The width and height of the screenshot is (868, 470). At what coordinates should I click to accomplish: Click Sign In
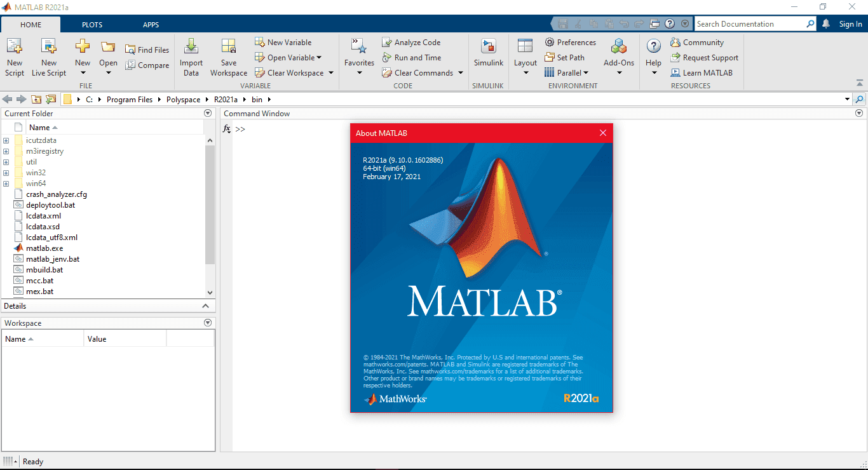click(850, 24)
